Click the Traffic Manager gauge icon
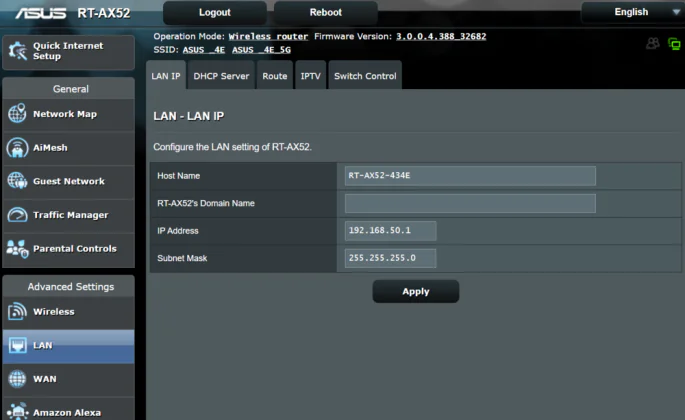 click(x=17, y=215)
